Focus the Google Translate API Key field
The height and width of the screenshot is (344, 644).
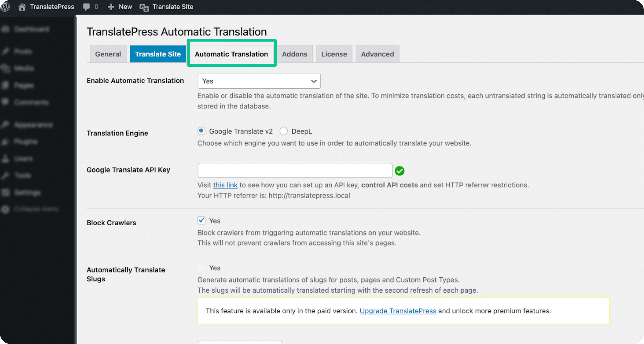click(x=295, y=170)
